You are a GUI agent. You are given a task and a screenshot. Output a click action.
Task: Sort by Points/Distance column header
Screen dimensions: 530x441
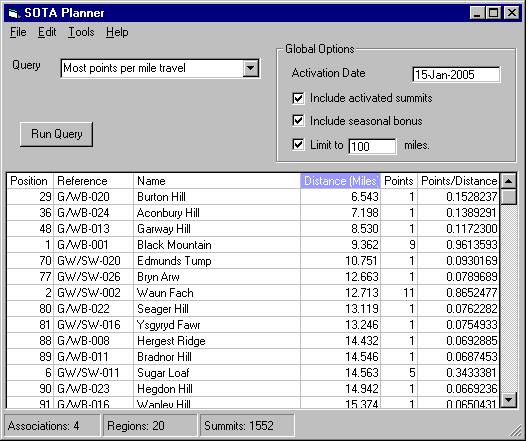tap(459, 181)
